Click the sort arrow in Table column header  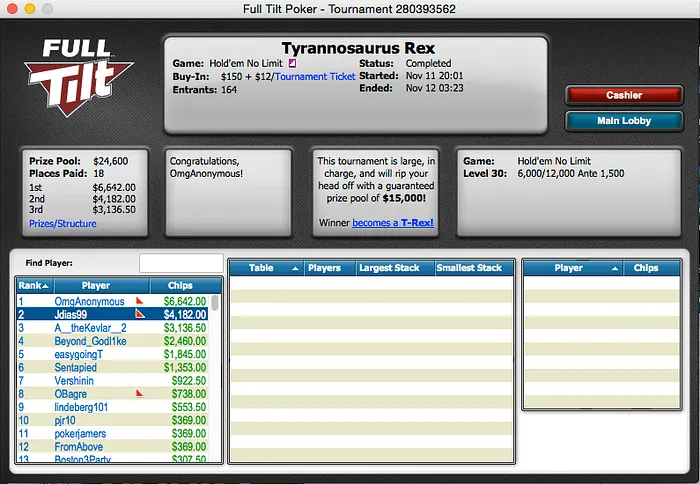click(295, 268)
